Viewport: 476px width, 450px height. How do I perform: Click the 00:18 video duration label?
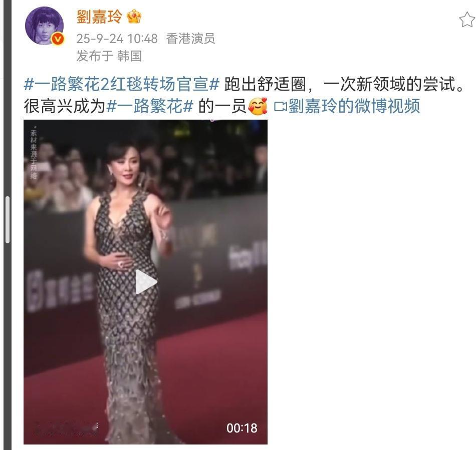pyautogui.click(x=242, y=428)
